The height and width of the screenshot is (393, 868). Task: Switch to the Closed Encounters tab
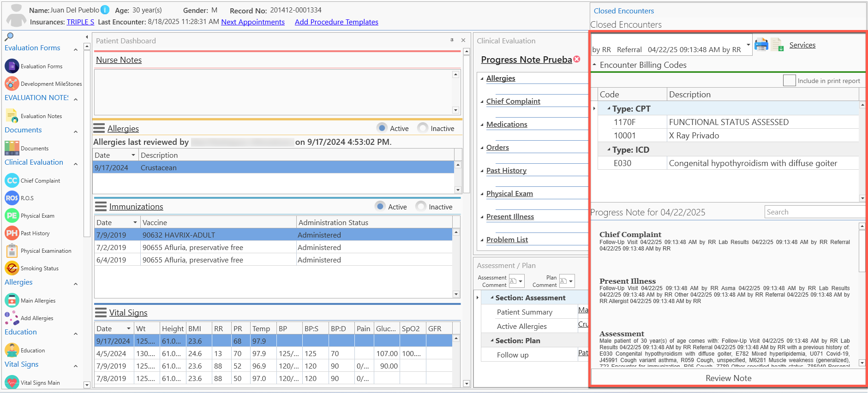(623, 11)
